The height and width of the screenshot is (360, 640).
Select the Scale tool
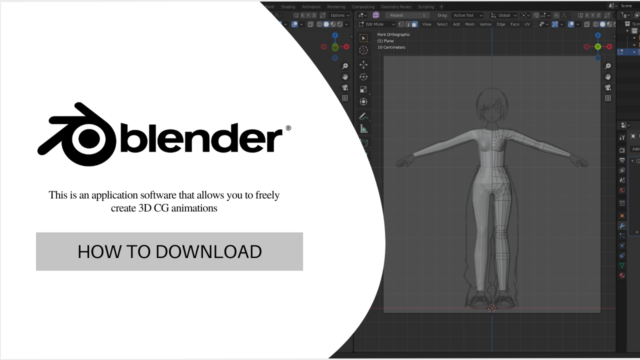tap(363, 89)
